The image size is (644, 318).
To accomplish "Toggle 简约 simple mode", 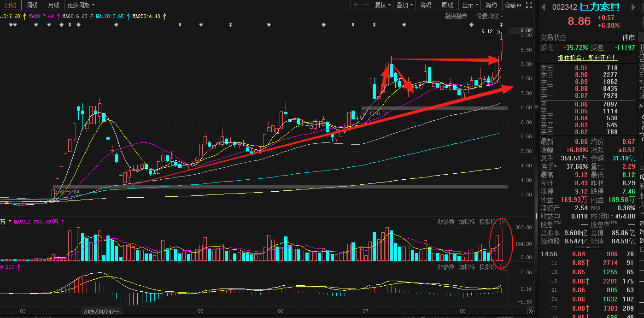I will pyautogui.click(x=492, y=5).
